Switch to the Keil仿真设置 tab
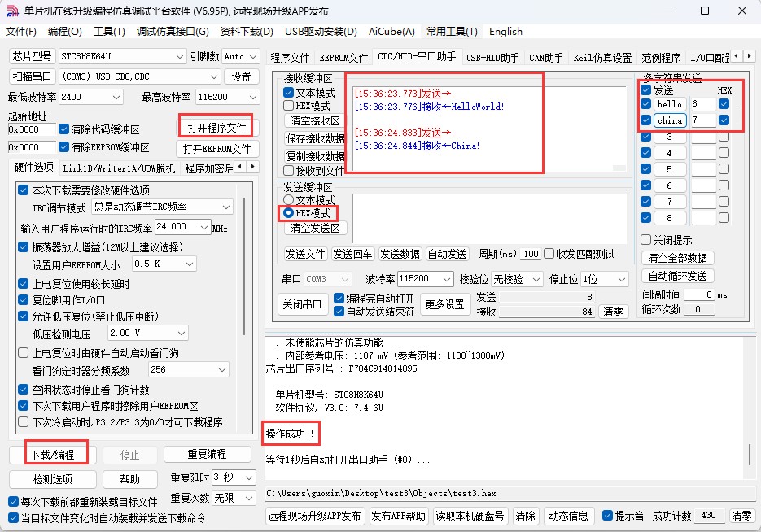The image size is (761, 532). click(602, 58)
